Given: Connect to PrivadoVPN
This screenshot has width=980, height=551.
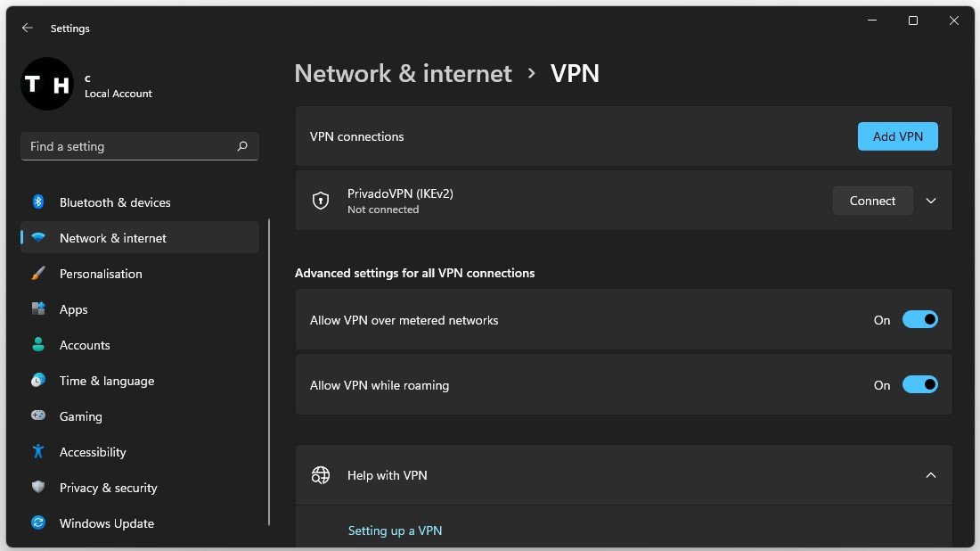Looking at the screenshot, I should (x=872, y=201).
